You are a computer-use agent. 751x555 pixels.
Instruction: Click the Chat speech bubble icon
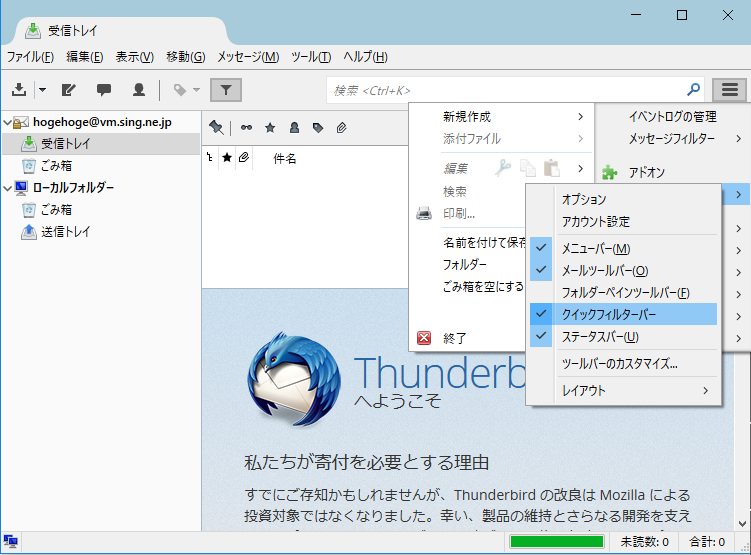[x=103, y=90]
